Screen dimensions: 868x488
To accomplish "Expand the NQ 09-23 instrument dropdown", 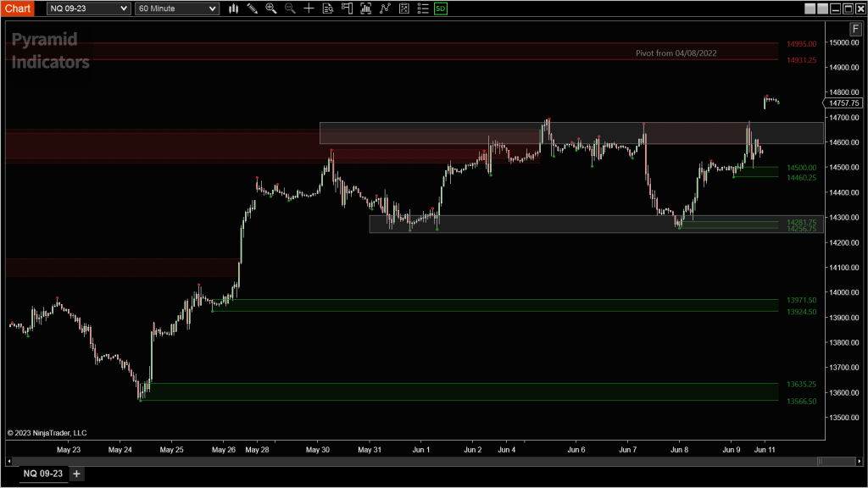I will (88, 8).
